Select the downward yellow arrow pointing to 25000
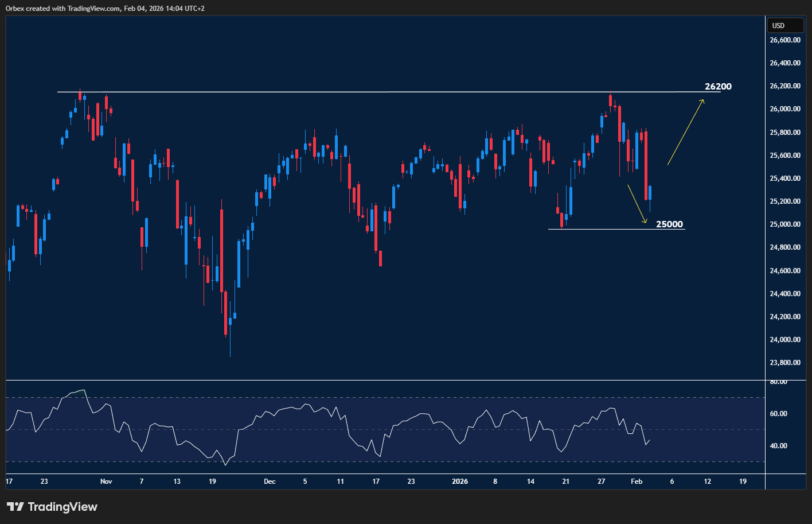Screen dimensions: 812x524 (637, 204)
